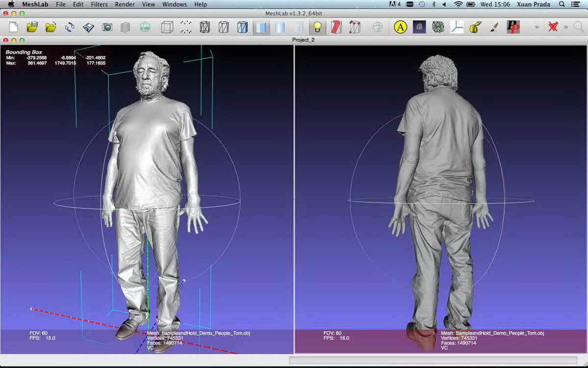The height and width of the screenshot is (368, 588).
Task: Enable bounding box draw mode
Action: point(166,27)
